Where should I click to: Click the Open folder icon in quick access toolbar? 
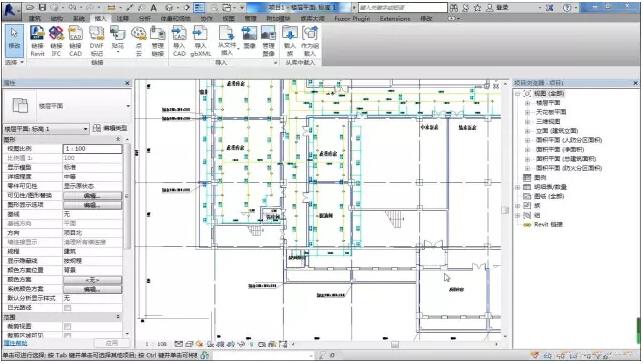tap(30, 7)
